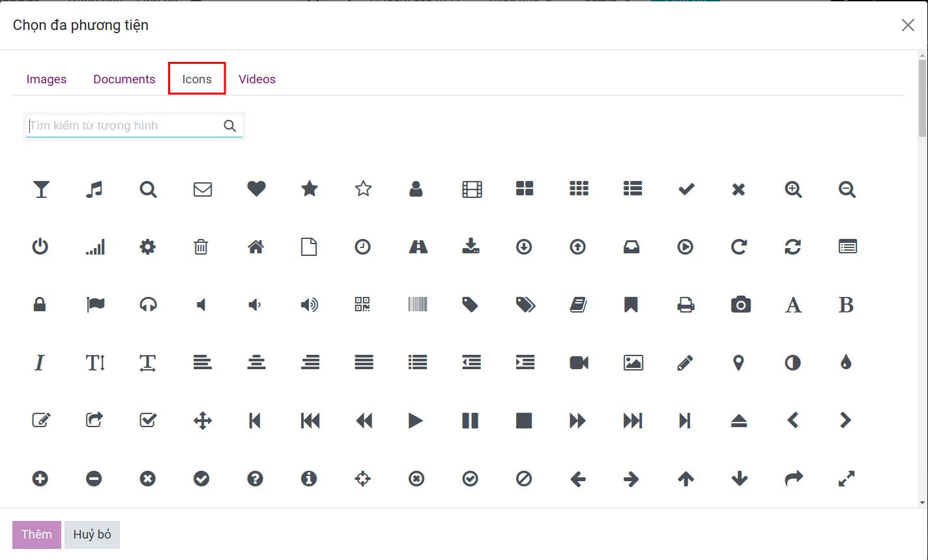
Task: Select the power off icon
Action: [40, 247]
